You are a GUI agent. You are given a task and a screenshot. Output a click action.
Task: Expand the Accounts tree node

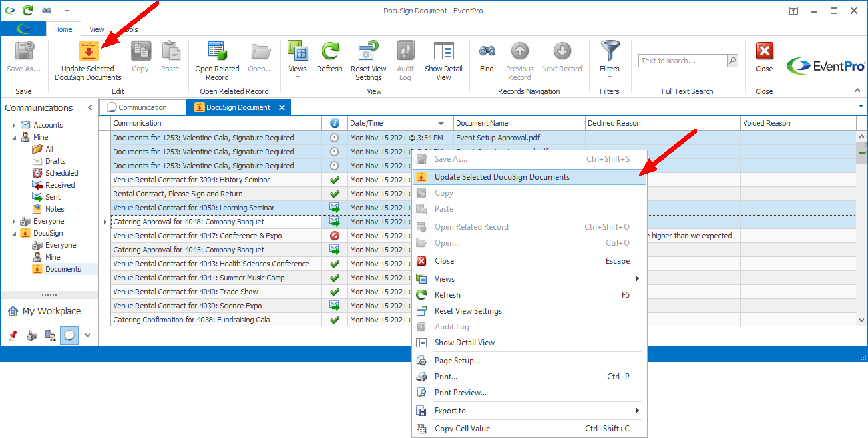[x=14, y=125]
